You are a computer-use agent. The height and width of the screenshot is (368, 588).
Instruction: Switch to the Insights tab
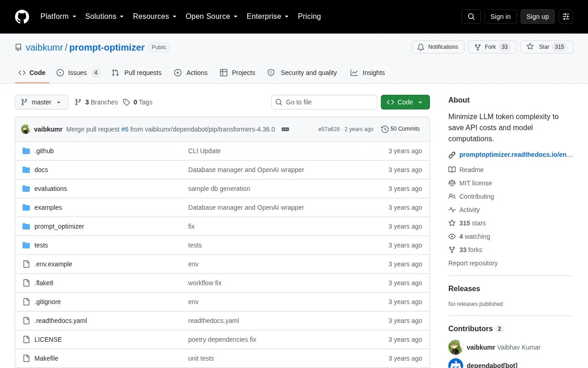coord(367,73)
